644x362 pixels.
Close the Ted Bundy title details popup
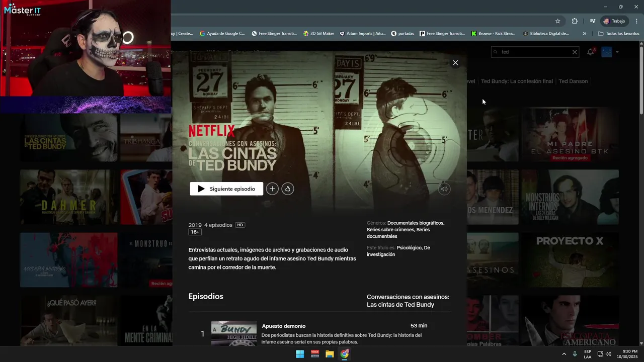455,63
